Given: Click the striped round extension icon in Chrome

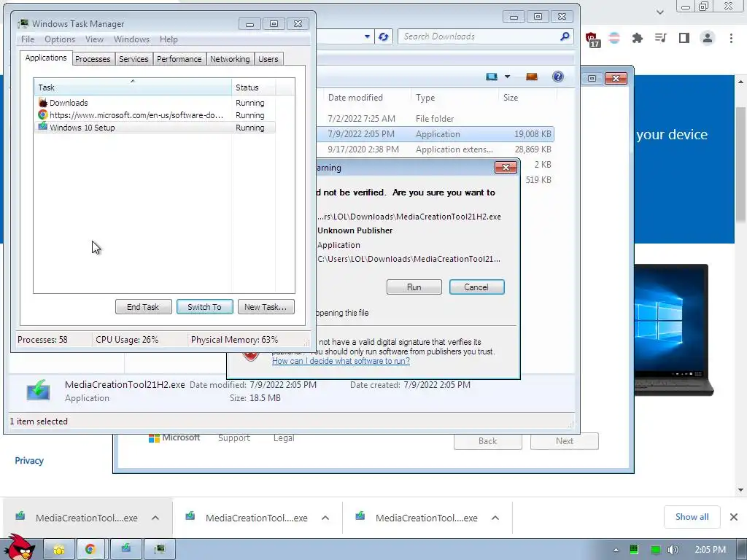Looking at the screenshot, I should tap(614, 38).
